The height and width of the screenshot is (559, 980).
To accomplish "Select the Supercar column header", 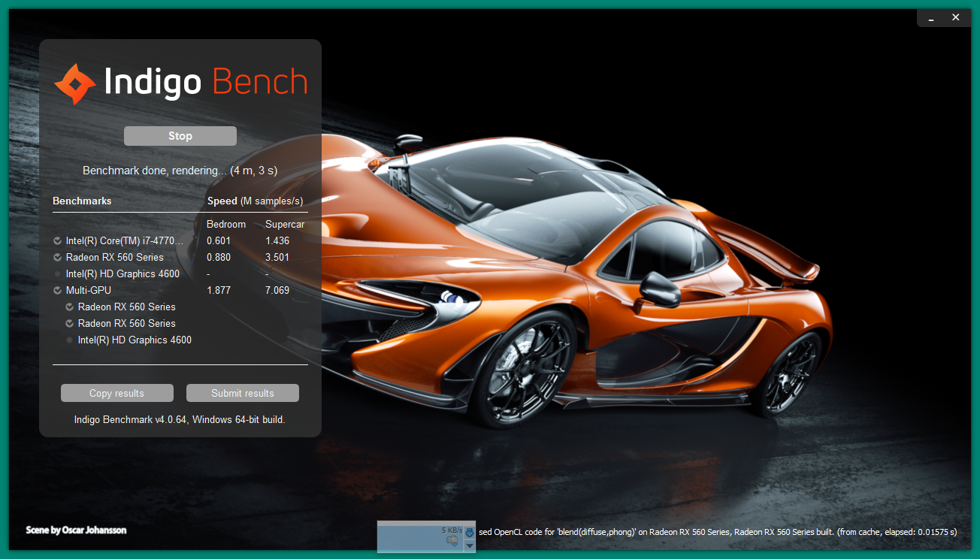I will coord(284,225).
